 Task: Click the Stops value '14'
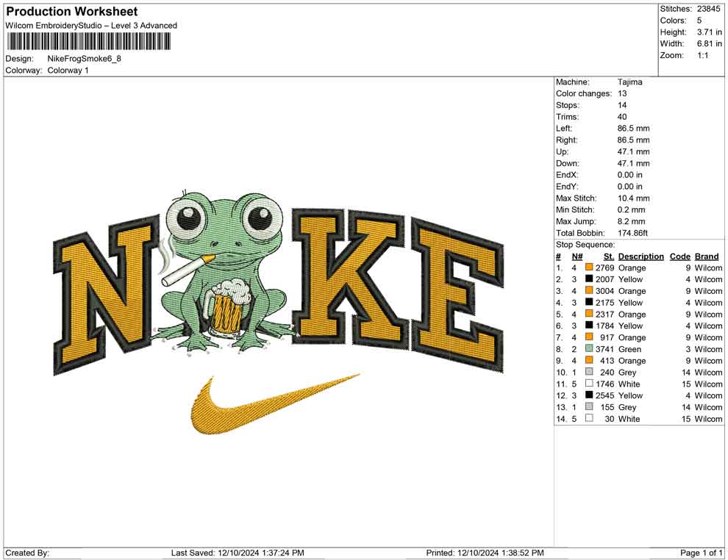tap(622, 105)
